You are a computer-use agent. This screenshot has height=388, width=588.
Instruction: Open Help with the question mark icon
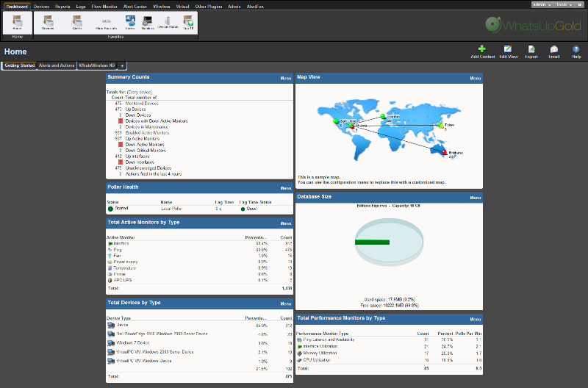[x=576, y=51]
